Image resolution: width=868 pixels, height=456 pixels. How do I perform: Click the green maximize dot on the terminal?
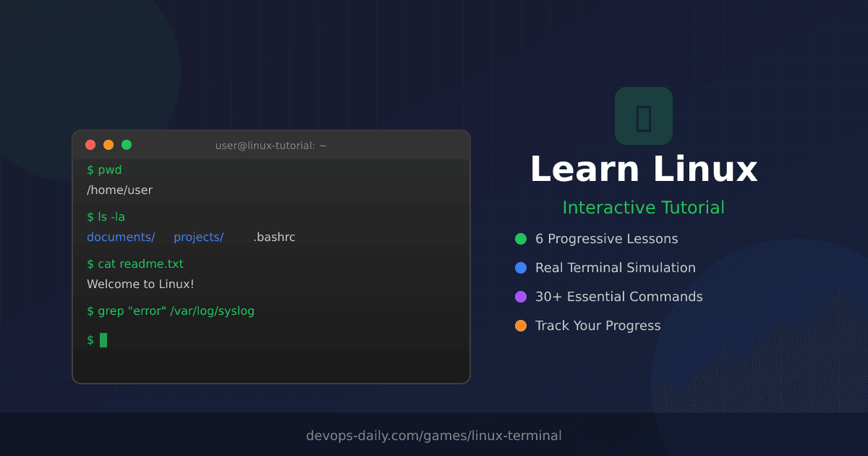[x=126, y=144]
